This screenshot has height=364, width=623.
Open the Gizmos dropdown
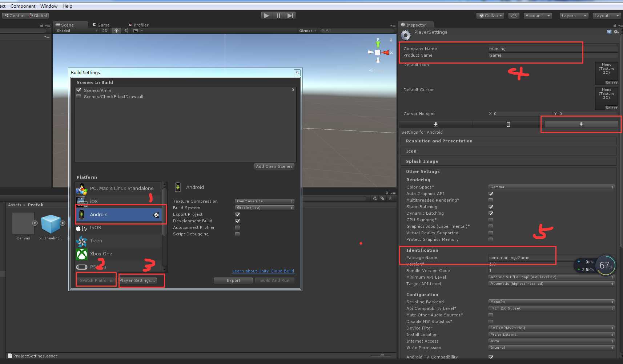click(x=308, y=31)
